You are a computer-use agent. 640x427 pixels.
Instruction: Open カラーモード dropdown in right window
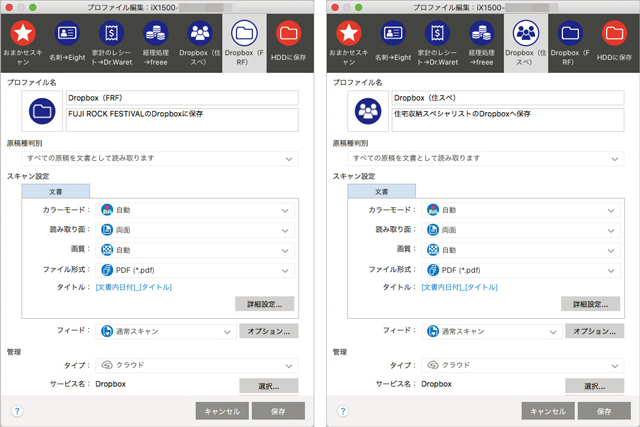[521, 210]
